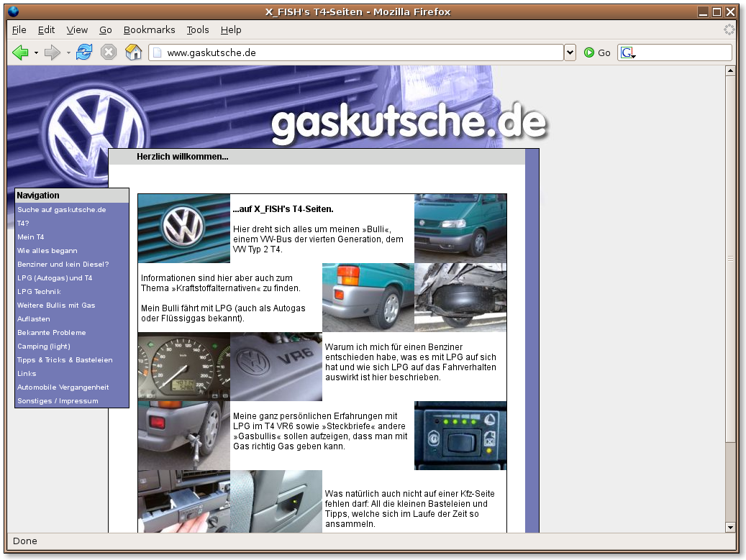Click the LPG switch panel thumbnail
The width and height of the screenshot is (746, 560).
(460, 436)
